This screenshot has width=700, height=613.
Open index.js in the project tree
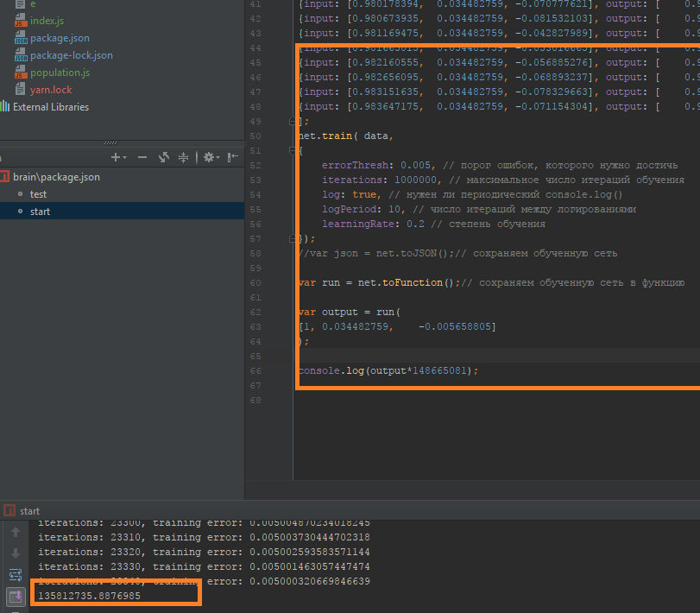click(47, 21)
